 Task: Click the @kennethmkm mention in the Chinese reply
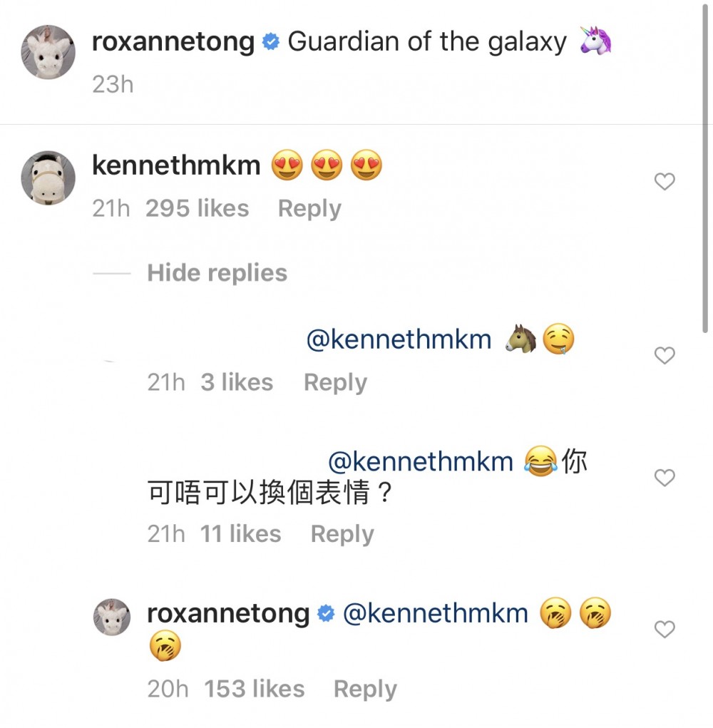[x=421, y=461]
